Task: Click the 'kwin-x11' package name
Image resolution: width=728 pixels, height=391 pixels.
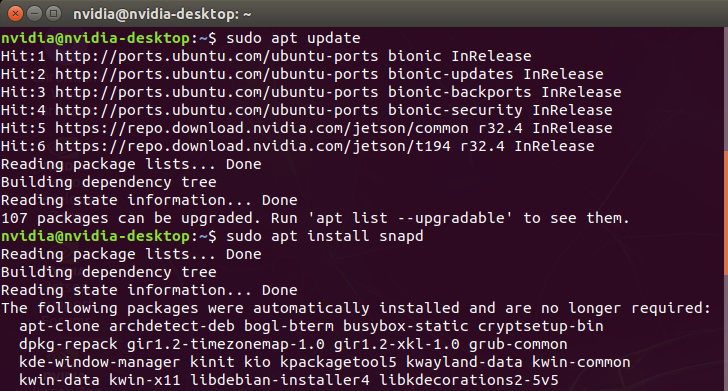Action: pyautogui.click(x=145, y=380)
